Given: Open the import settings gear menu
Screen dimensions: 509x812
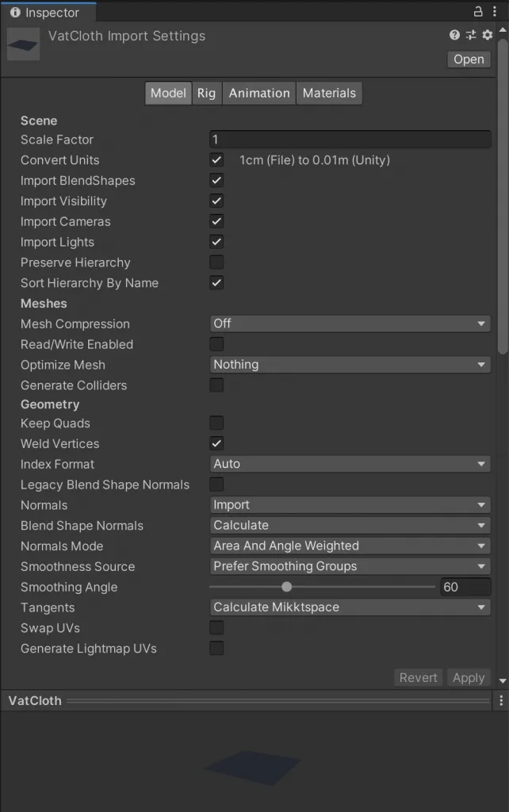Looking at the screenshot, I should pos(488,35).
